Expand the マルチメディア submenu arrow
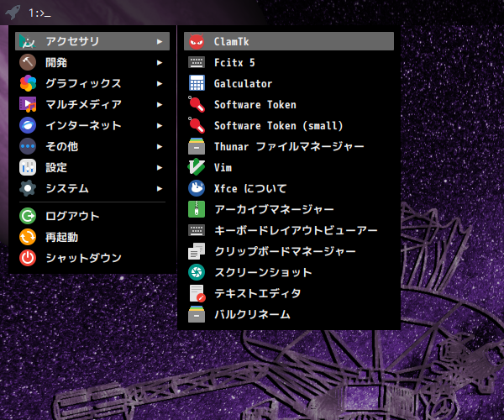 point(160,104)
